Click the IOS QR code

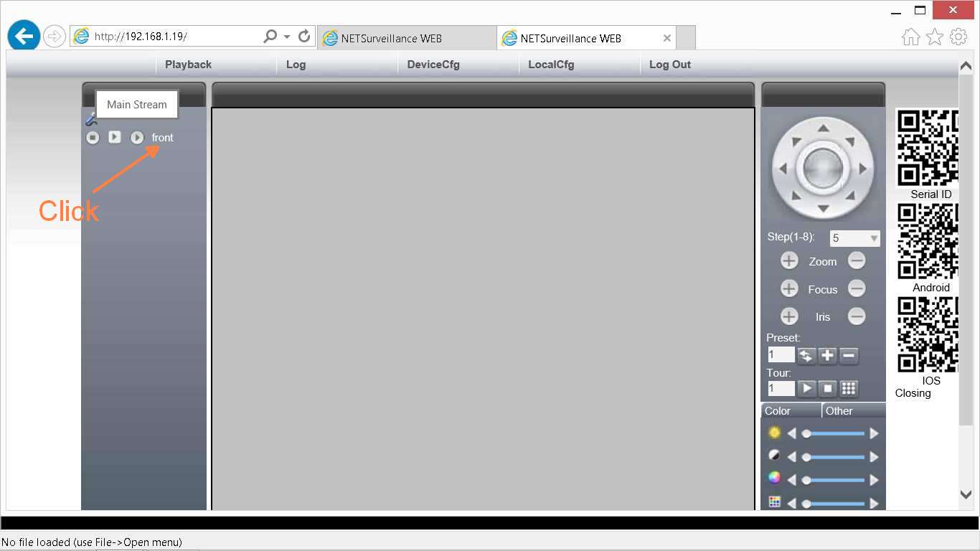[928, 335]
